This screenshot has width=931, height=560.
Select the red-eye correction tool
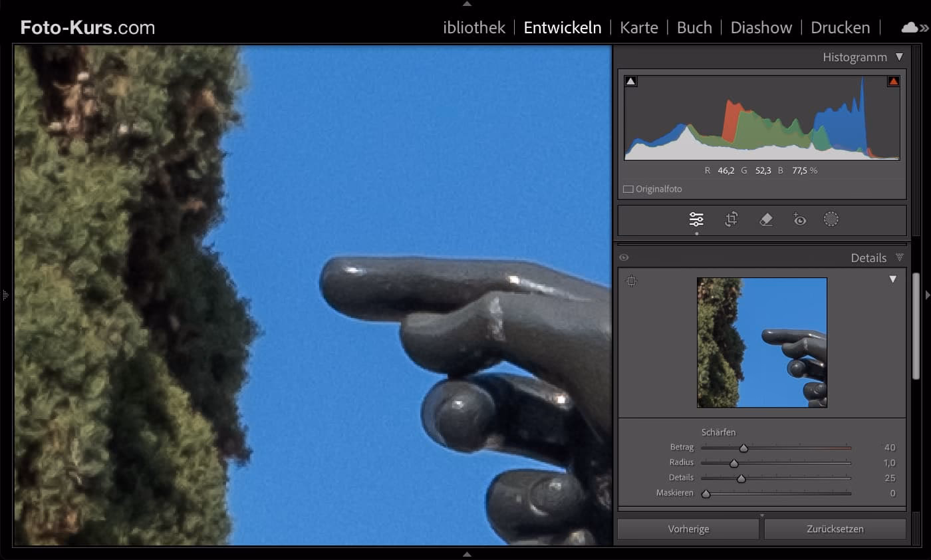pyautogui.click(x=799, y=219)
